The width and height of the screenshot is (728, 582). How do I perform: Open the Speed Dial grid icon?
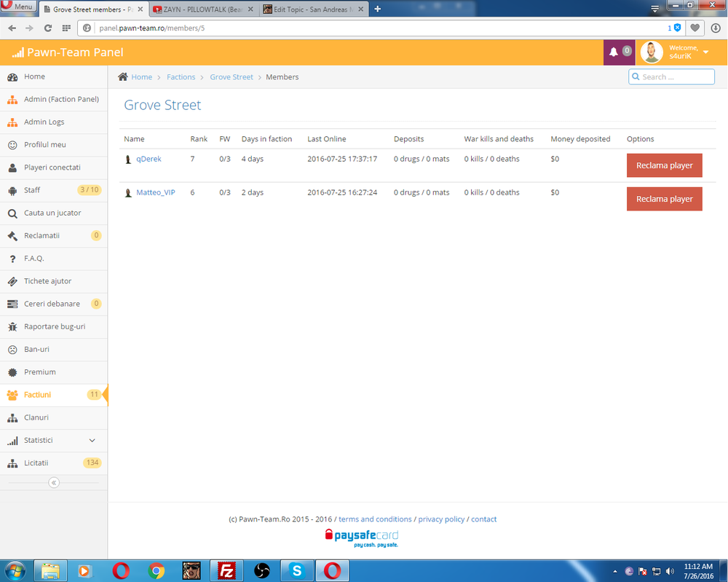coord(66,28)
